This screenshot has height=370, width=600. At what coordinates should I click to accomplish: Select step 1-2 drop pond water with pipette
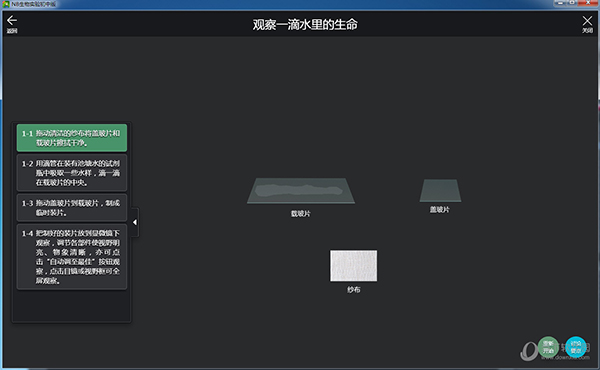[72, 173]
